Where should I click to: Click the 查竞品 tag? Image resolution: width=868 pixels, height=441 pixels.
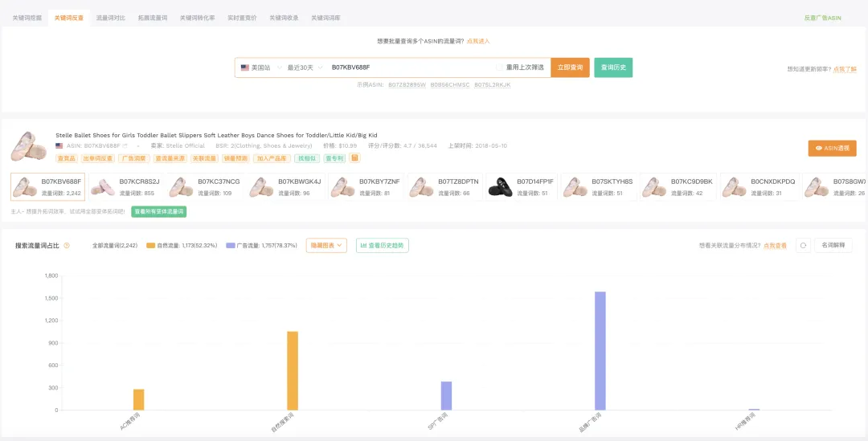pos(67,158)
